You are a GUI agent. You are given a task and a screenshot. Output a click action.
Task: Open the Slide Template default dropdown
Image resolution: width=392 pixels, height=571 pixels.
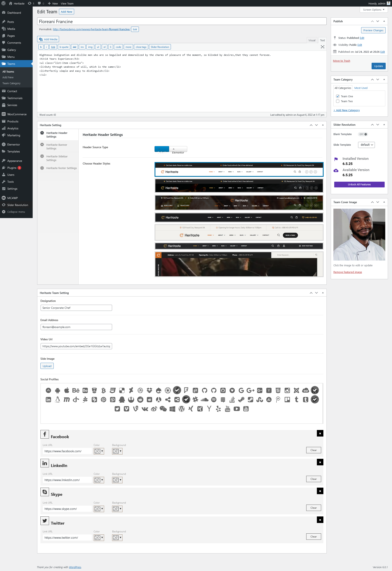pos(366,145)
